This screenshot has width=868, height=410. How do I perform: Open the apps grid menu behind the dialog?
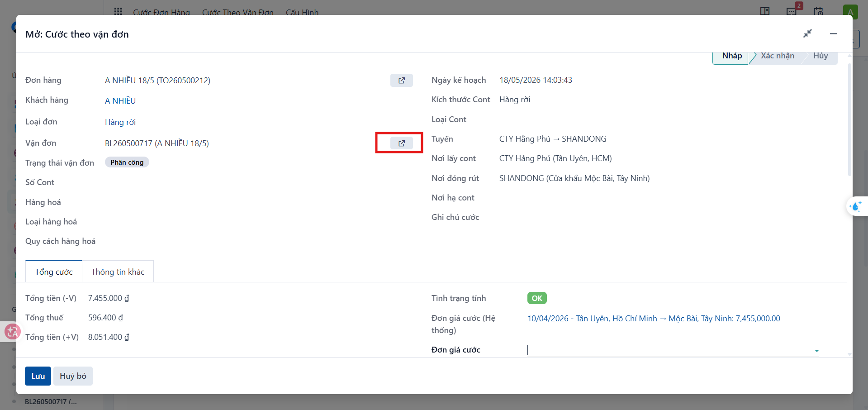click(118, 11)
